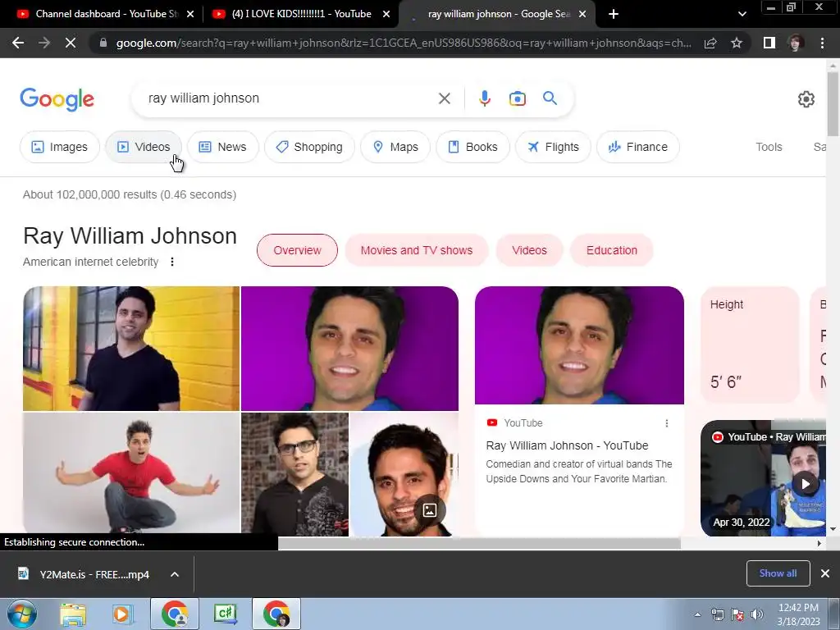Go to the Google logo homepage
840x630 pixels.
pos(57,99)
